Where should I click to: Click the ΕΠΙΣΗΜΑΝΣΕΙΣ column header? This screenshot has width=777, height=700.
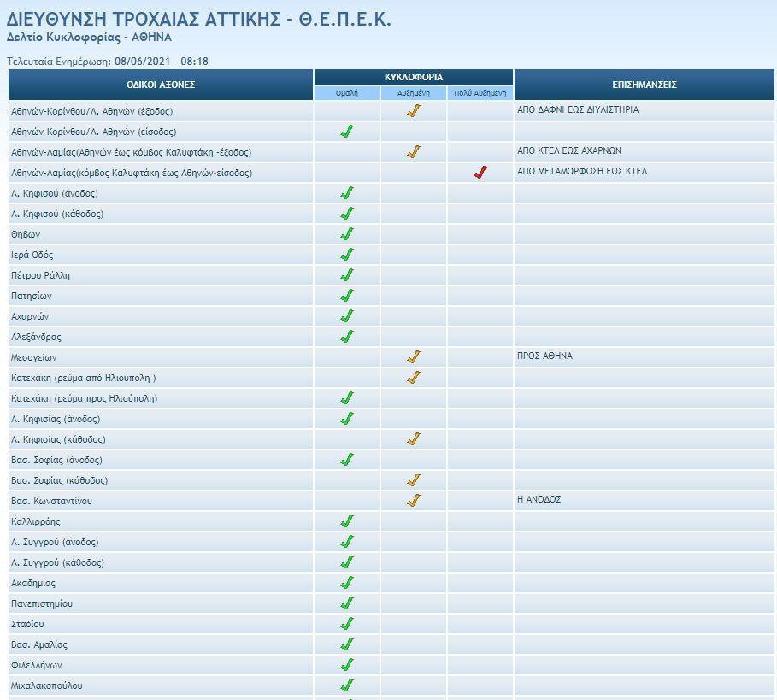645,85
